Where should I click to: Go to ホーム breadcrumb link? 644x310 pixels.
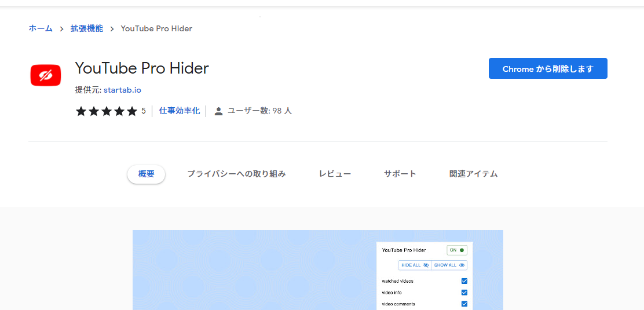point(41,28)
